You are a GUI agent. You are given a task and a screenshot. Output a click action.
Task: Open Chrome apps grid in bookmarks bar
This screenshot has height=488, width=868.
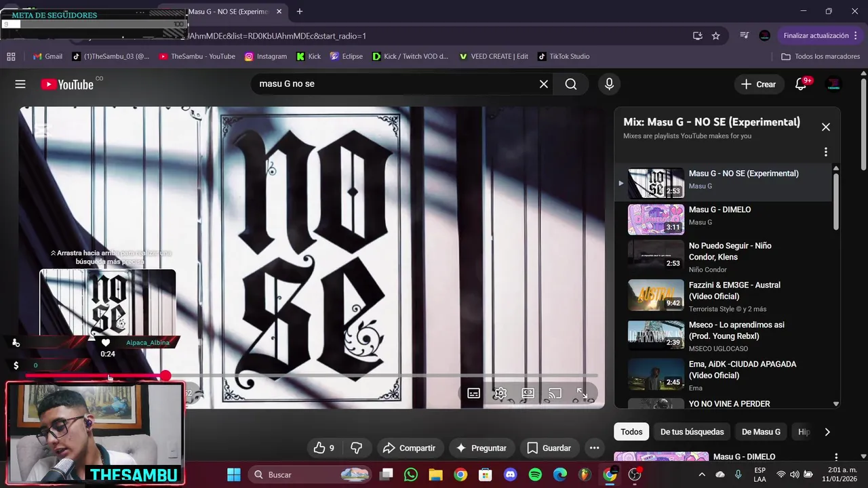11,56
